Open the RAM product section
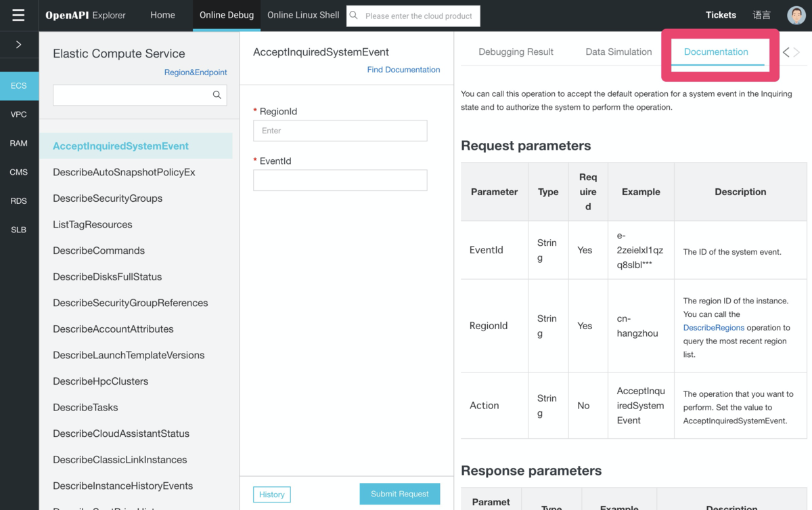Screen dimensions: 812x510 [x=18, y=143]
